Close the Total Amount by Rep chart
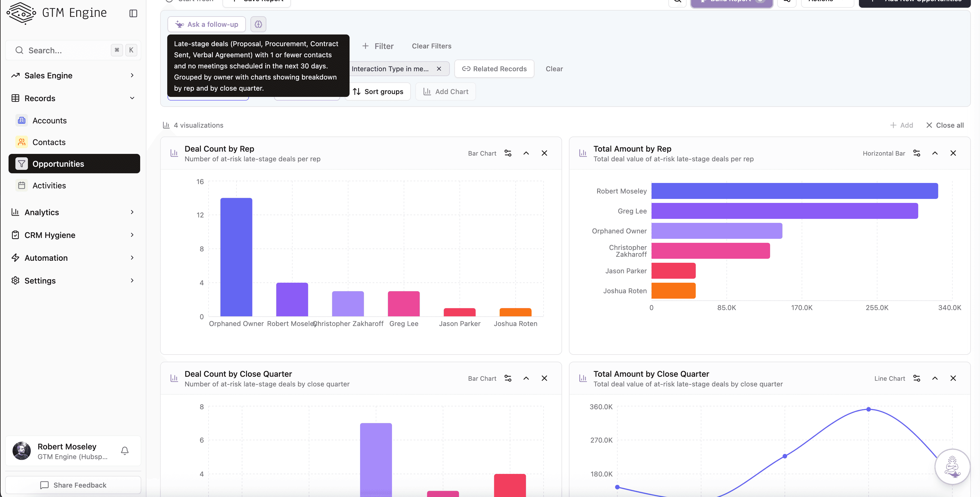Viewport: 980px width, 497px height. pos(953,153)
